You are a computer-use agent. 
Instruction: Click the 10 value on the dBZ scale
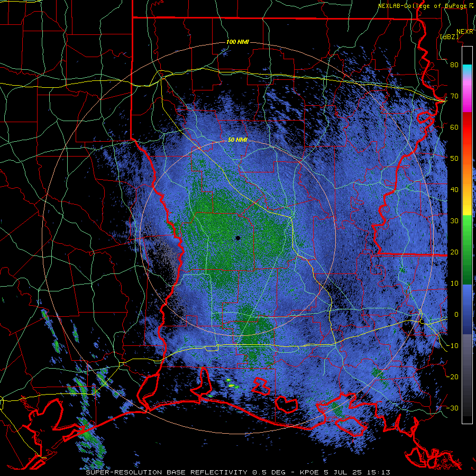click(454, 283)
